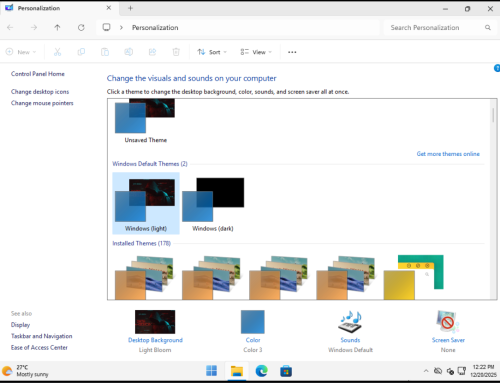Image resolution: width=500 pixels, height=383 pixels.
Task: Go up one folder level arrow
Action: [x=57, y=28]
